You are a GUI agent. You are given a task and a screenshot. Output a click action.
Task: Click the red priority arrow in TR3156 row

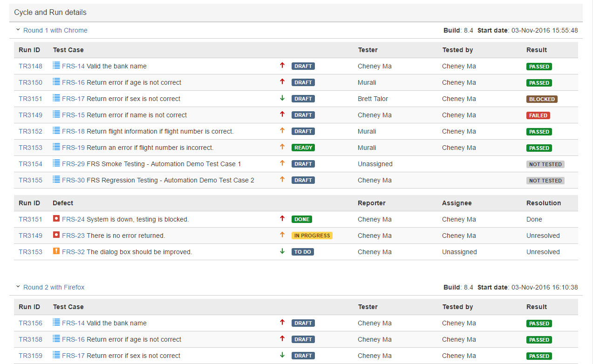(282, 323)
